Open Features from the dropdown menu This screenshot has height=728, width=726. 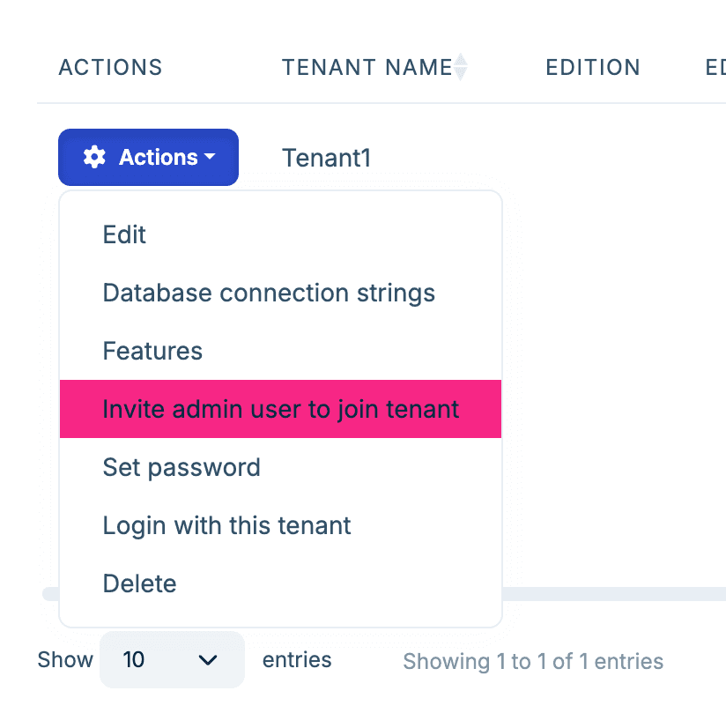pos(152,351)
